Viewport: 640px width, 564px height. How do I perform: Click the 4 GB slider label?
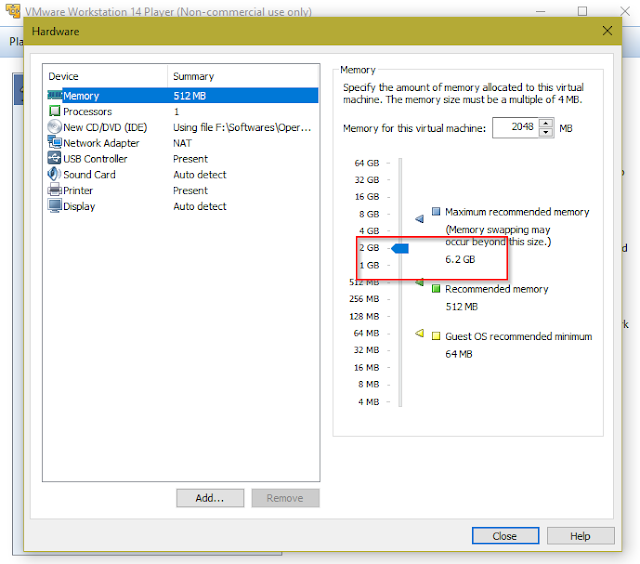click(x=369, y=231)
